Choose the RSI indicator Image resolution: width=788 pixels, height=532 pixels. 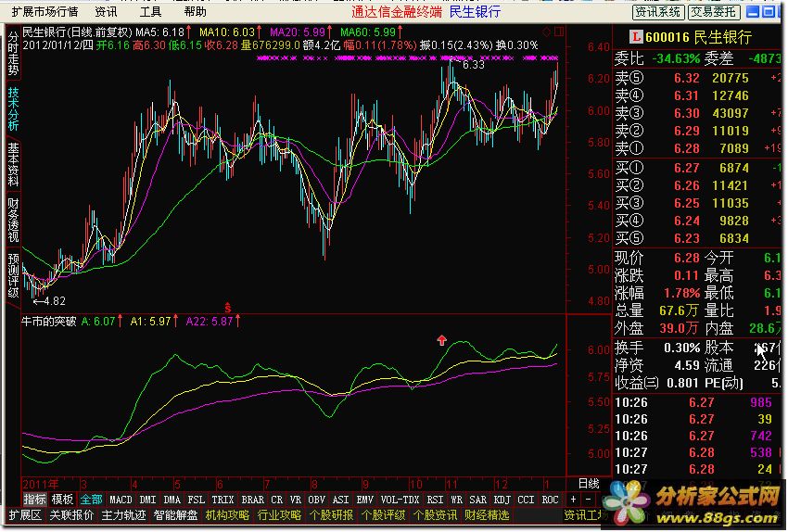pyautogui.click(x=435, y=500)
